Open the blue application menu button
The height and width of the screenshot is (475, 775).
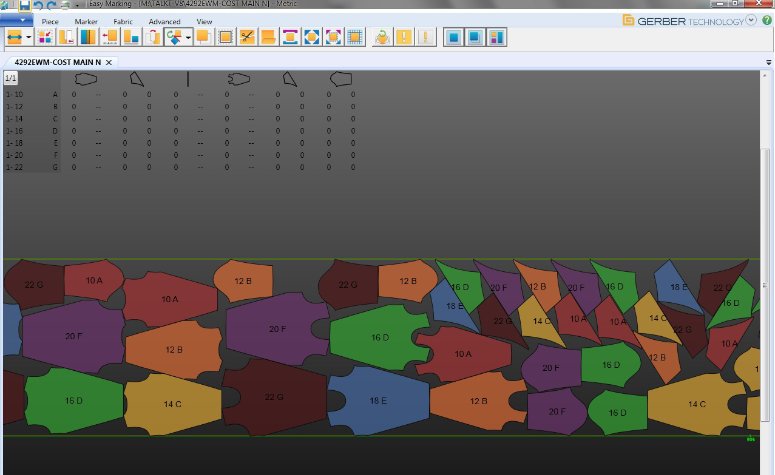[x=16, y=20]
